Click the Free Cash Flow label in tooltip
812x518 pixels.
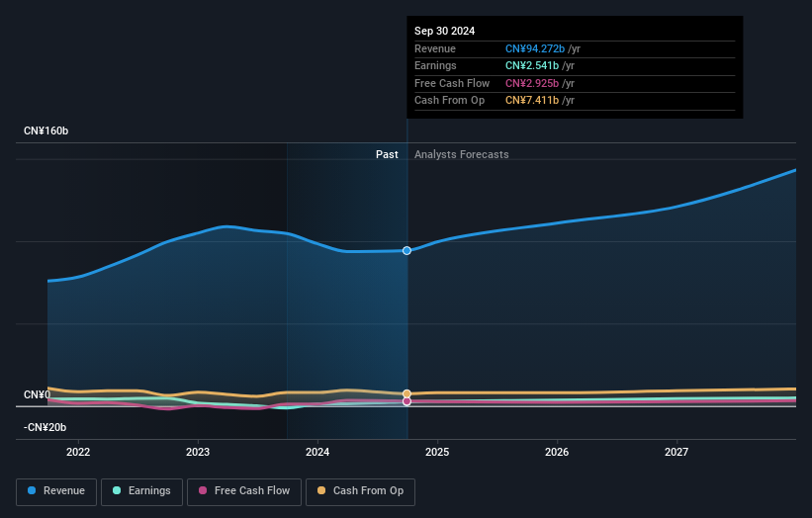(452, 83)
